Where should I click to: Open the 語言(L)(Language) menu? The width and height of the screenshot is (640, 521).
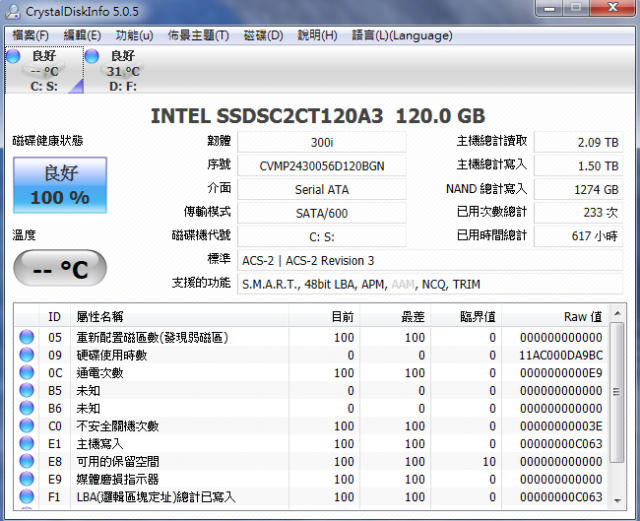[402, 36]
